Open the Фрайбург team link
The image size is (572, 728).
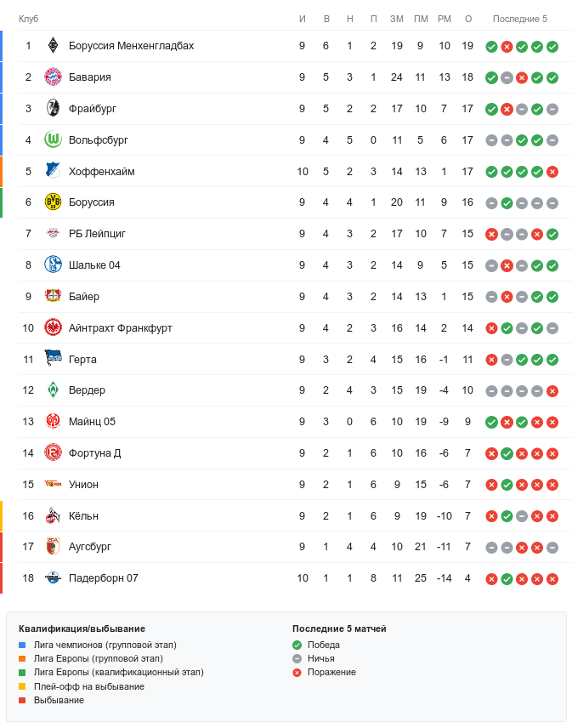point(93,109)
